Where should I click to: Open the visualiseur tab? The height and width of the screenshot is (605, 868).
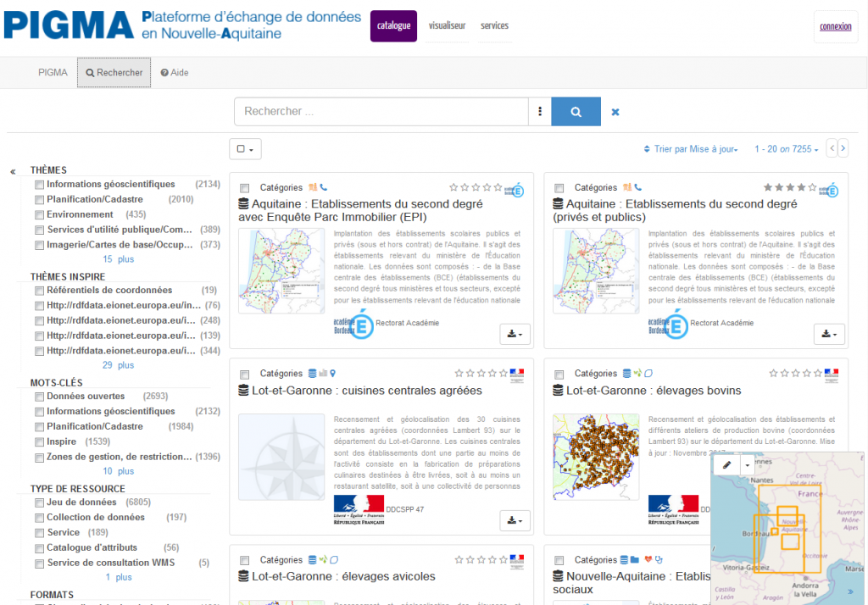447,26
